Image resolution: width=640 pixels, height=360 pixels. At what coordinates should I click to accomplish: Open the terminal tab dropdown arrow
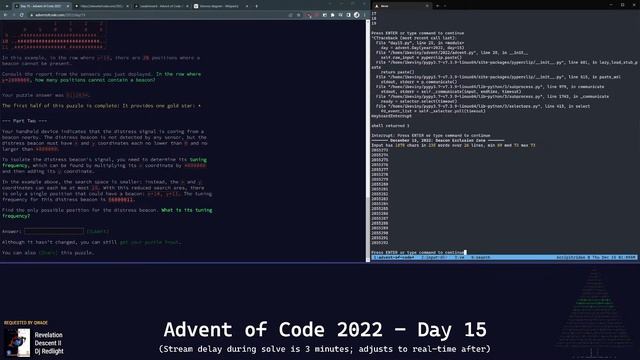(444, 6)
